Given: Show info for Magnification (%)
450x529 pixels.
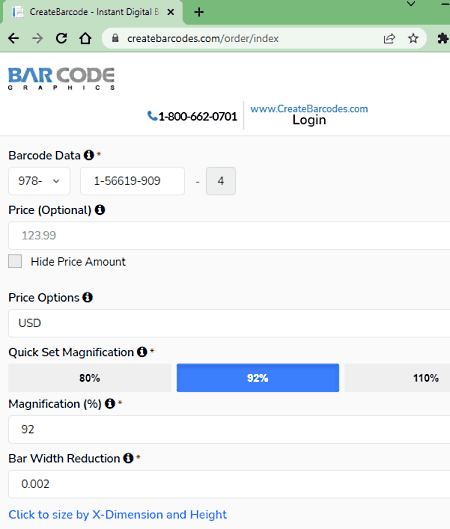Looking at the screenshot, I should click(110, 403).
